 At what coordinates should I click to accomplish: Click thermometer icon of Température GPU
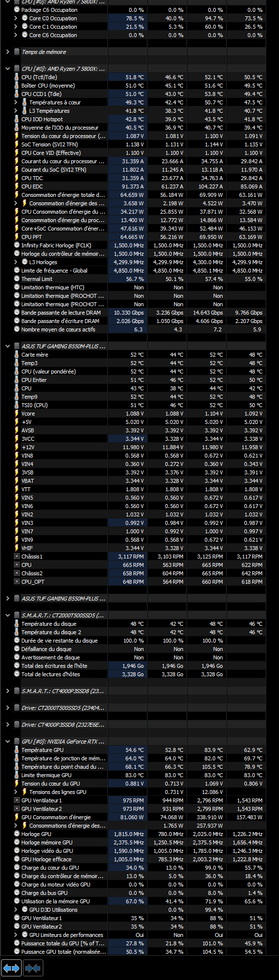[x=17, y=750]
